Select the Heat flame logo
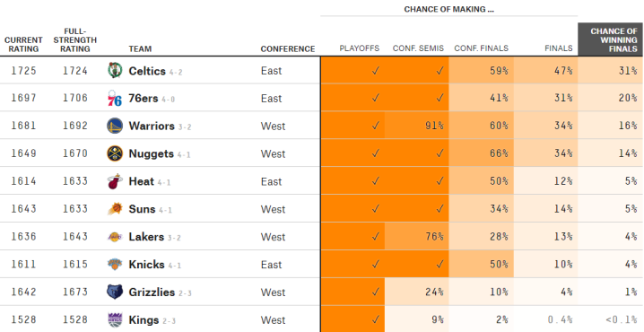This screenshot has height=332, width=644. click(115, 181)
